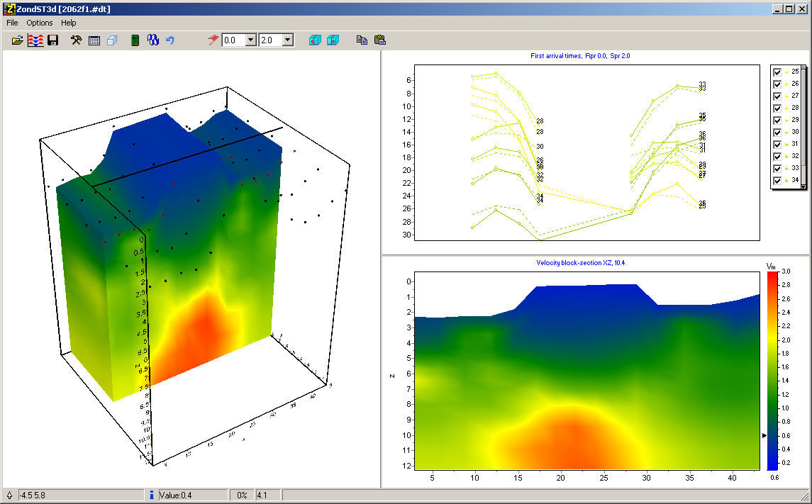Save the project using the save icon
812x504 pixels.
point(53,40)
